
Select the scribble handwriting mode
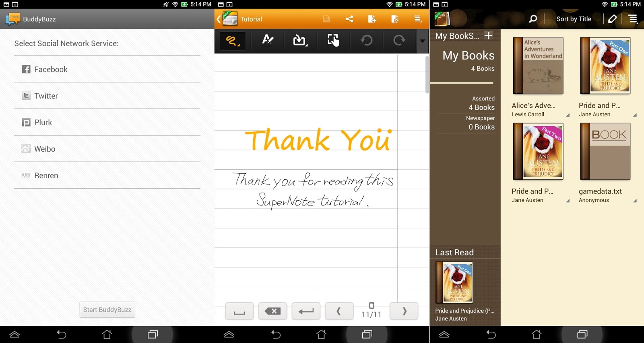click(x=233, y=40)
